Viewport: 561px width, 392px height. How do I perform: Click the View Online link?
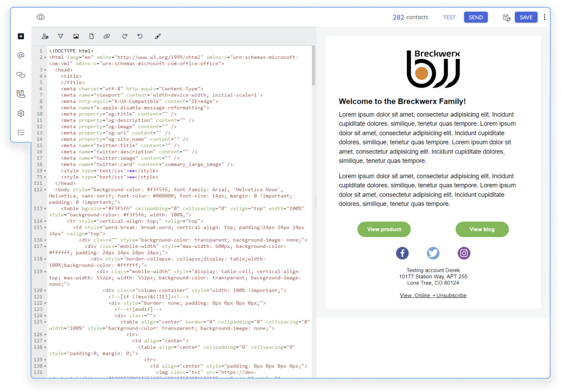point(415,295)
